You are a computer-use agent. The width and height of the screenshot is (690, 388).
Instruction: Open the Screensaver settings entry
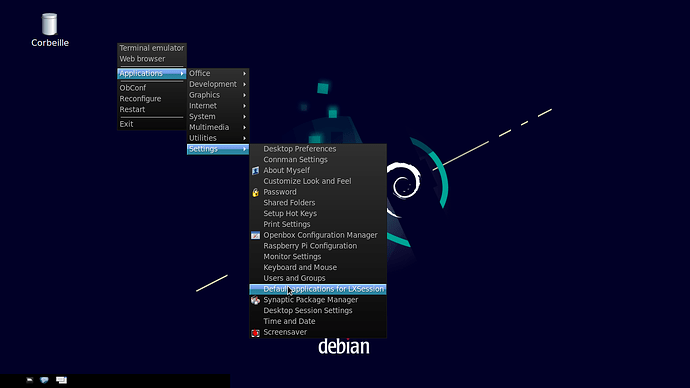pyautogui.click(x=318, y=332)
